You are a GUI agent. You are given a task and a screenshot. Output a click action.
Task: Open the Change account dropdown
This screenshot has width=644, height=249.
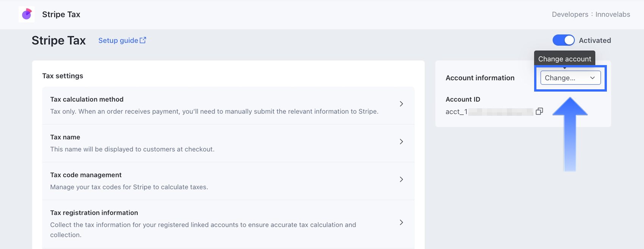click(571, 78)
